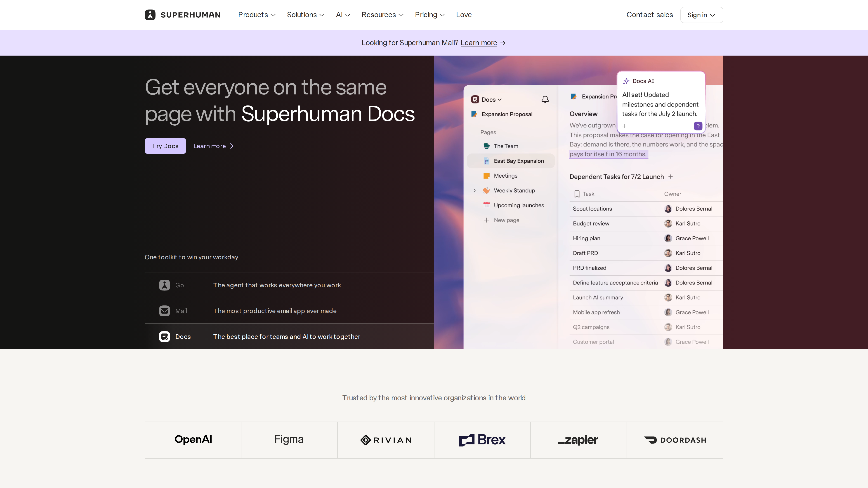The width and height of the screenshot is (868, 488).
Task: Click the Meetings page icon
Action: 487,176
